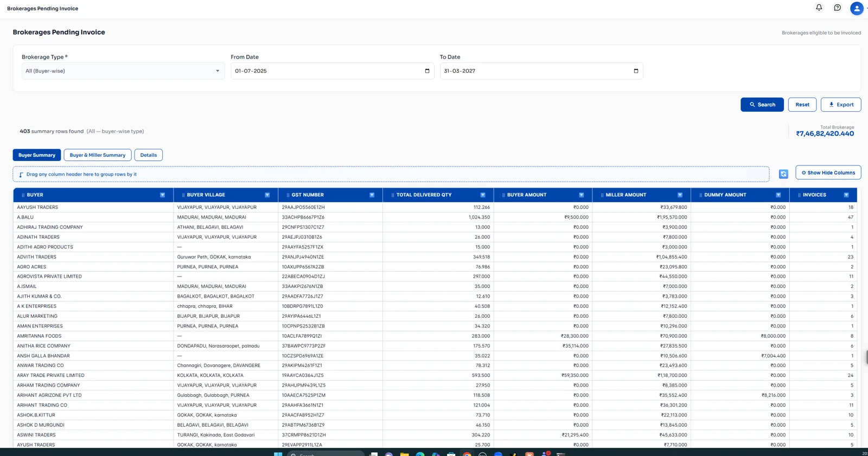Click the ARAY TRADE PRIVATE LIMITED row
The width and height of the screenshot is (868, 456).
pyautogui.click(x=435, y=375)
